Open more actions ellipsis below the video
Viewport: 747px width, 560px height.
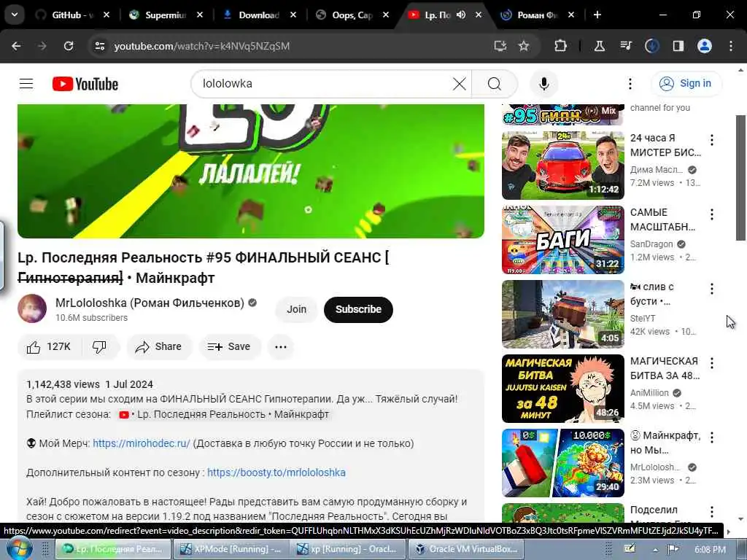(x=281, y=346)
